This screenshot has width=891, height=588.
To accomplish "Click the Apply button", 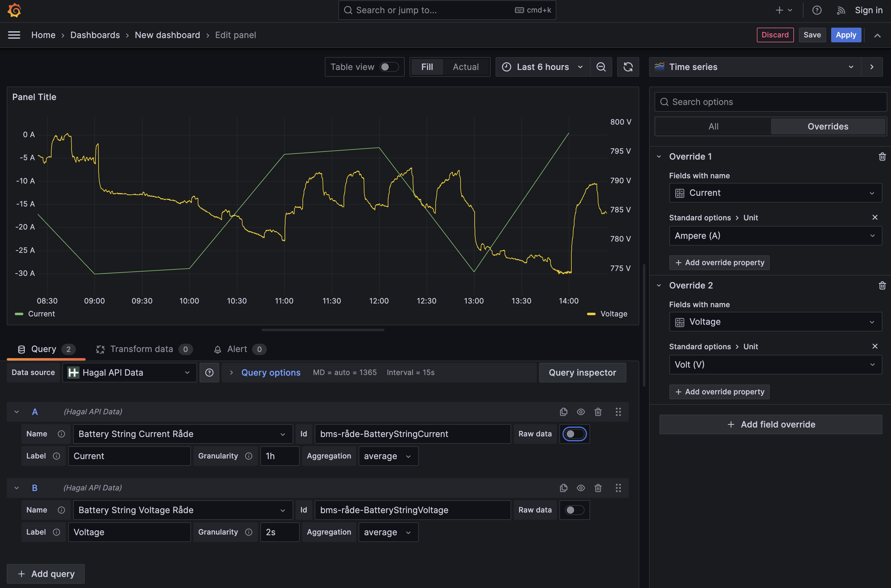I will point(845,35).
